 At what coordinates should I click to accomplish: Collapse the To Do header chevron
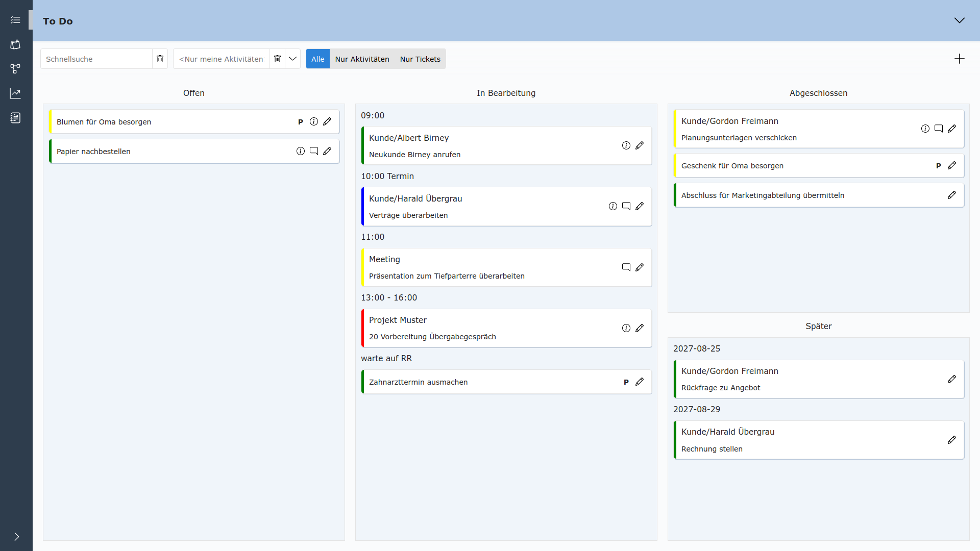960,20
